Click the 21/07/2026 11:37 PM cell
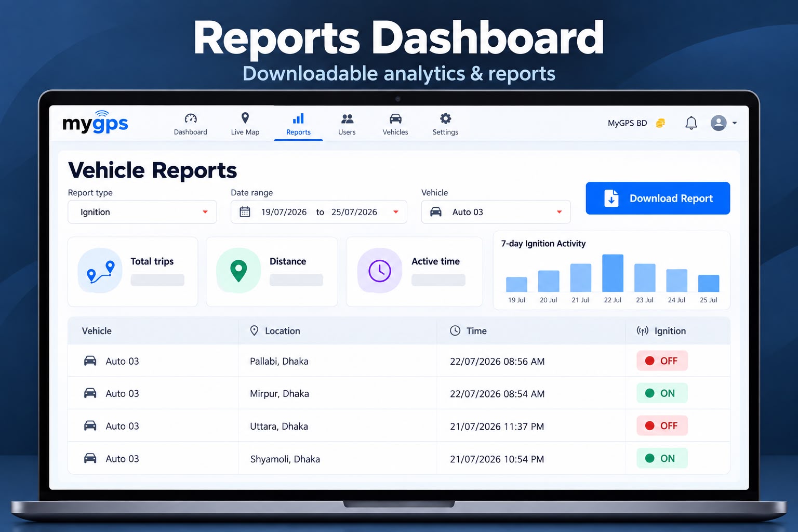Image resolution: width=798 pixels, height=532 pixels. [x=497, y=427]
